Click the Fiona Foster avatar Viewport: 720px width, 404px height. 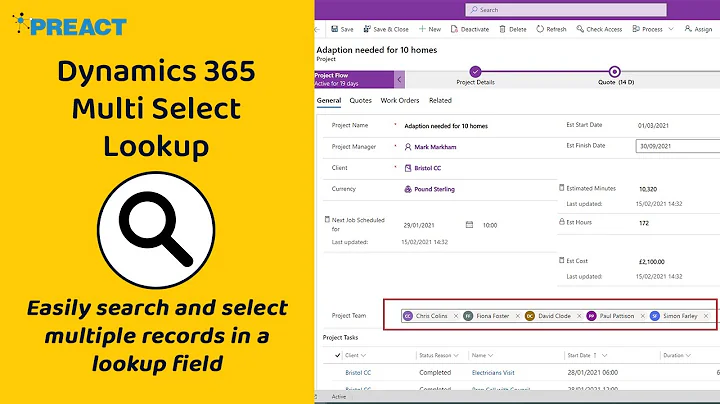coord(468,316)
